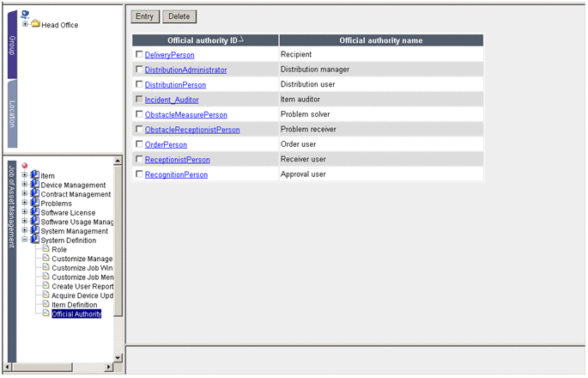The image size is (588, 378).
Task: Click the Problems book icon
Action: point(35,204)
